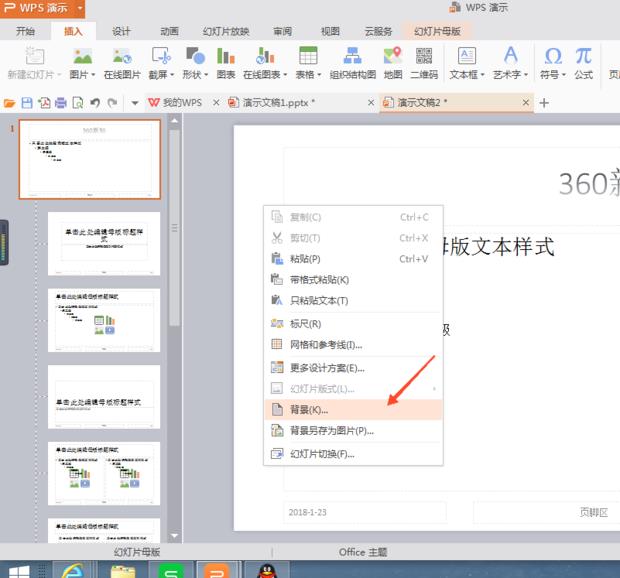Select 只粘贴文本(T) menu entry
The height and width of the screenshot is (578, 620).
click(x=353, y=301)
